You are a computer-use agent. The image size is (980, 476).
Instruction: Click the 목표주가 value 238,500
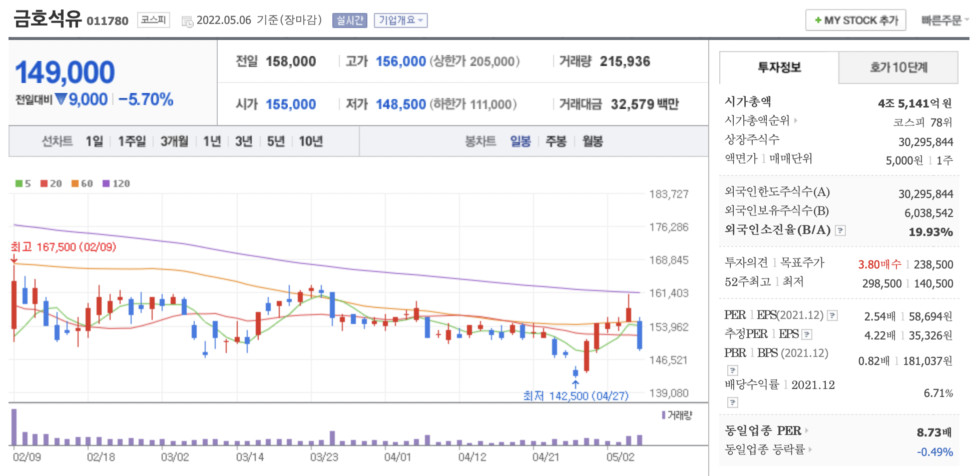(933, 264)
